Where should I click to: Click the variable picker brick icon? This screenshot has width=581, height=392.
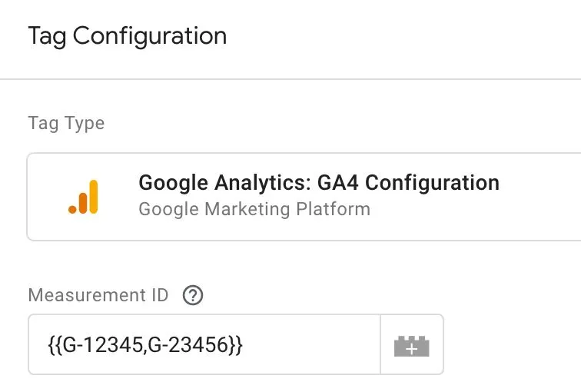[411, 345]
